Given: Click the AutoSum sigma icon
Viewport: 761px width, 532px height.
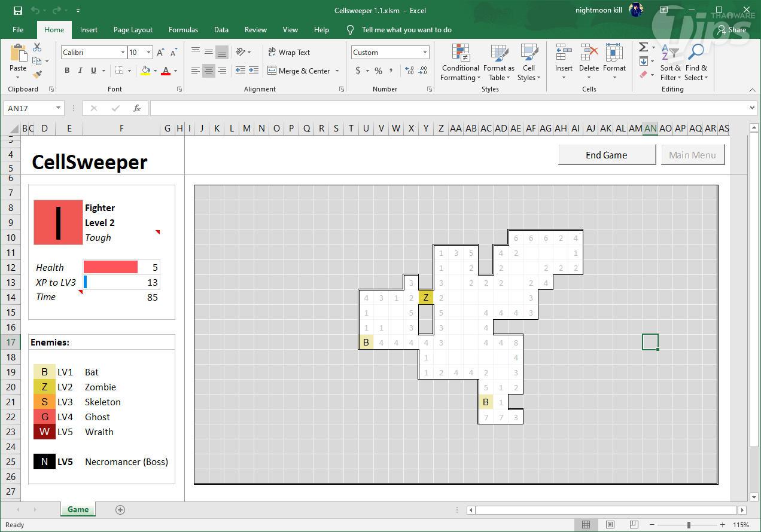Looking at the screenshot, I should click(643, 47).
